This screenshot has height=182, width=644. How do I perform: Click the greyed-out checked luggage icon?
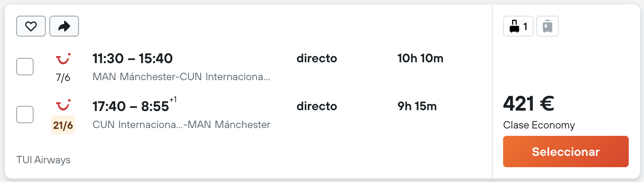point(548,27)
